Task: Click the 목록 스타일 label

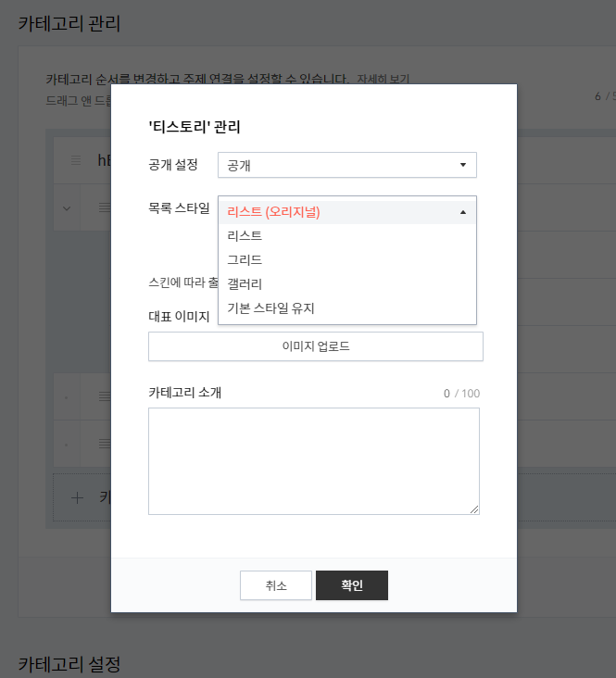Action: (x=179, y=208)
